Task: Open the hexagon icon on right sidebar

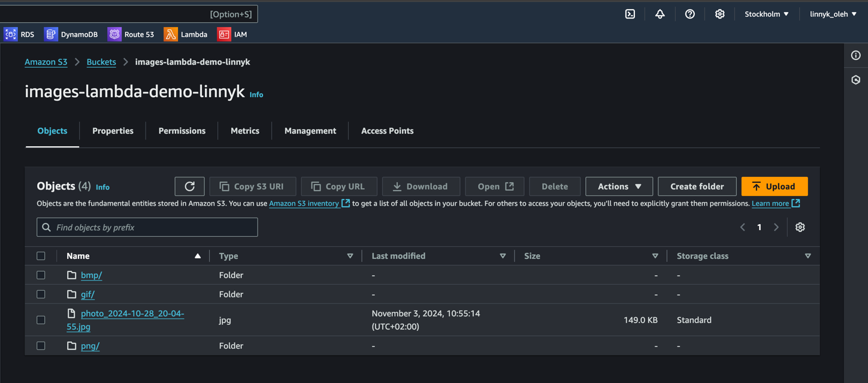Action: click(x=856, y=80)
